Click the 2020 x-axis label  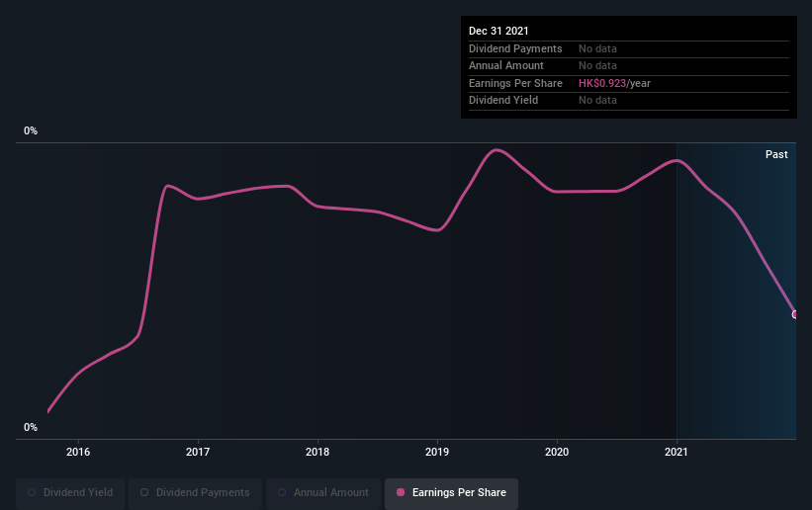pyautogui.click(x=557, y=452)
